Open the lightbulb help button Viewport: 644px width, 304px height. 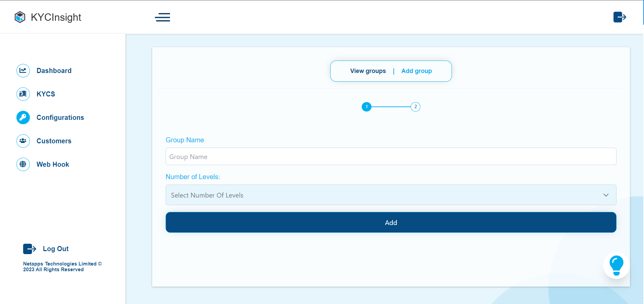(x=616, y=265)
